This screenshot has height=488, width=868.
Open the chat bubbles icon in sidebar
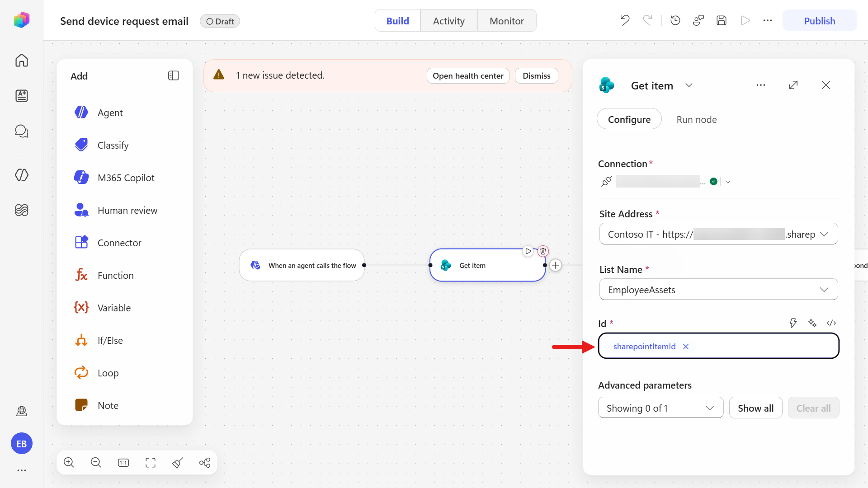click(x=22, y=131)
